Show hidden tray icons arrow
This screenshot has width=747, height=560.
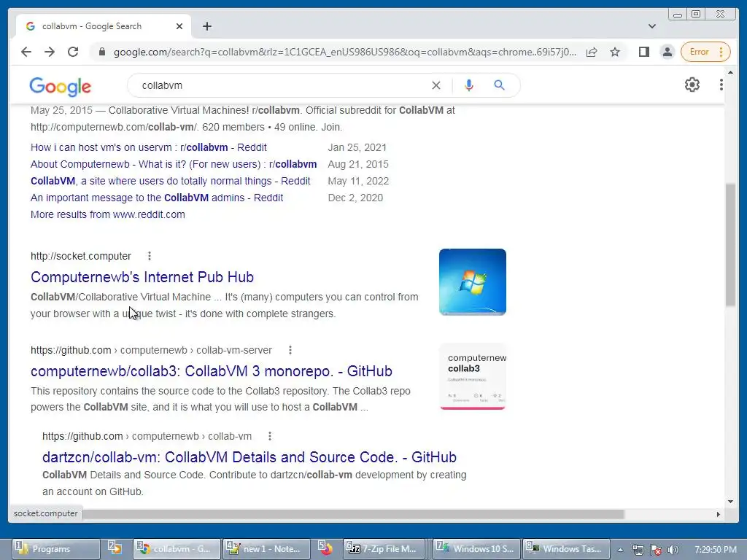pos(620,550)
